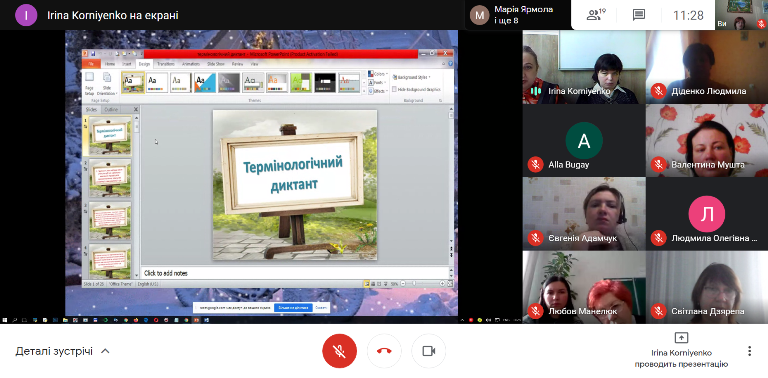Screen dimensions: 768x378
Task: Select Людмила Олегівна participant tile
Action: [707, 214]
